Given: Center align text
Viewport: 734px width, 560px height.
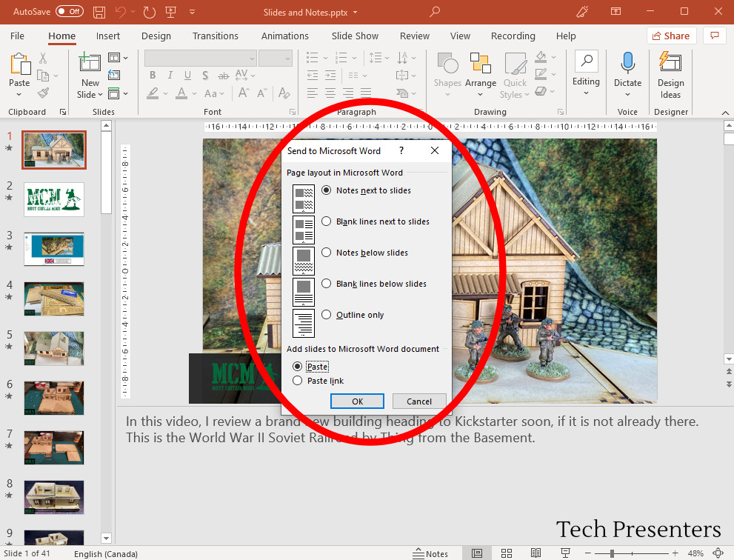Looking at the screenshot, I should [330, 93].
